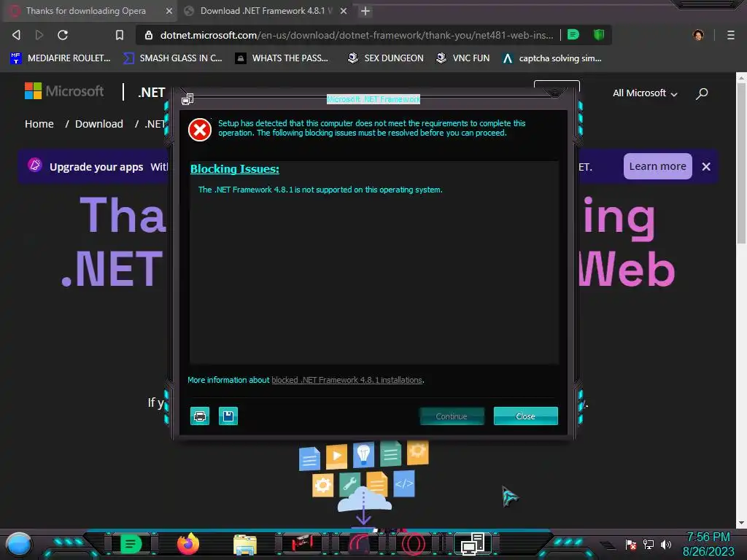
Task: Go to the Home breadcrumb
Action: click(x=39, y=124)
